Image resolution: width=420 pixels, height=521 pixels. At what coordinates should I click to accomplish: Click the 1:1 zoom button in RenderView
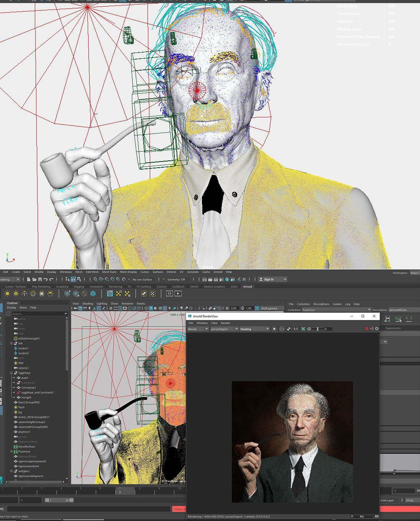pos(295,329)
